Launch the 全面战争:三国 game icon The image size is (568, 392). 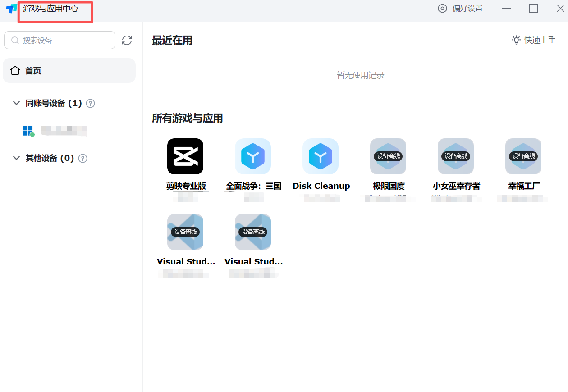tap(253, 156)
